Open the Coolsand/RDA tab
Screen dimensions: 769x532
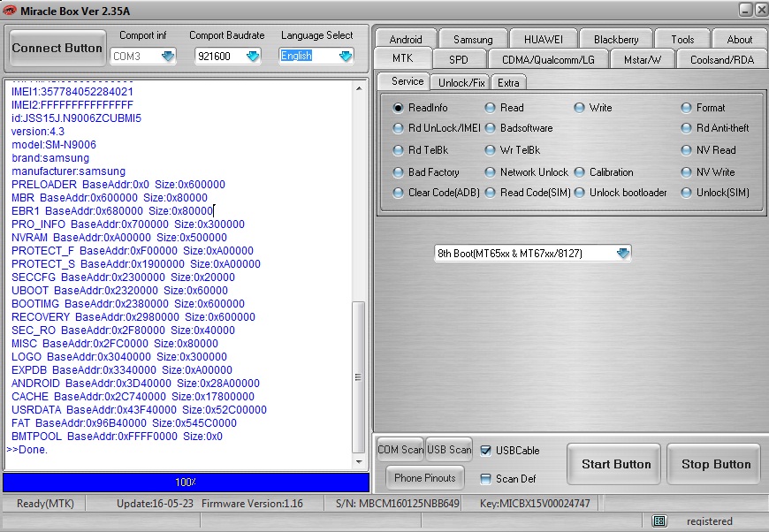coord(722,59)
